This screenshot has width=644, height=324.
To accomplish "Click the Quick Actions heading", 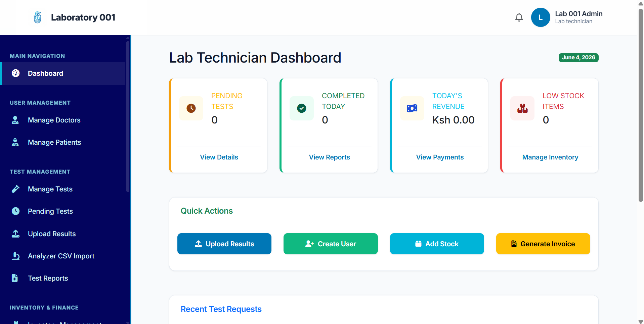I will tap(207, 211).
